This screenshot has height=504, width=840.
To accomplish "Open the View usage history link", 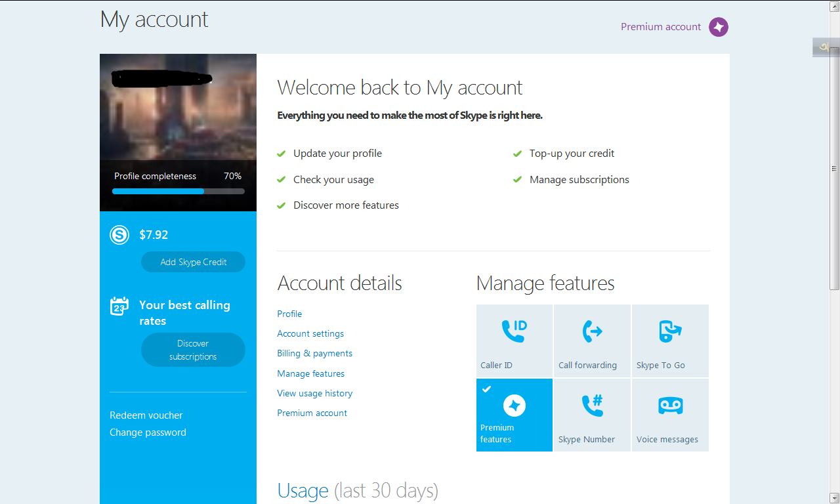I will point(314,393).
